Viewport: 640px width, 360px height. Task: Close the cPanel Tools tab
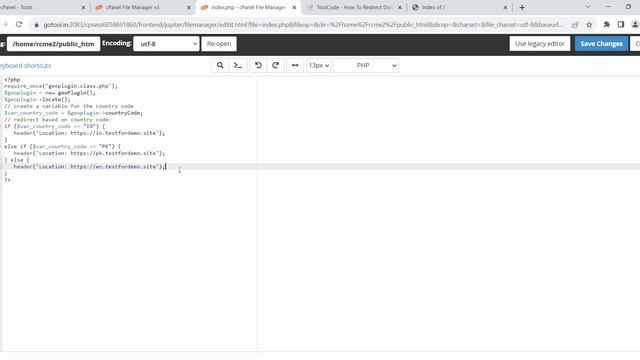(x=83, y=7)
